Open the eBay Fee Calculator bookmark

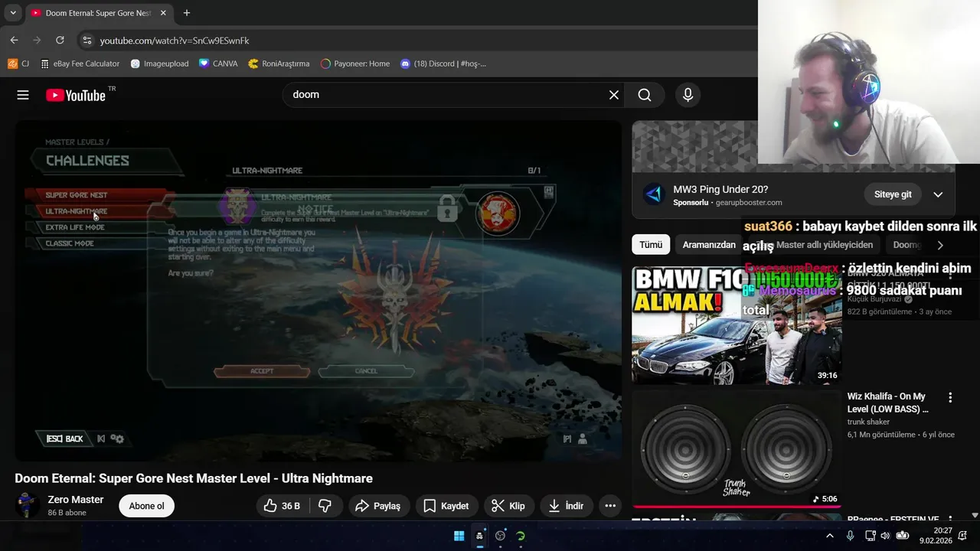pyautogui.click(x=80, y=64)
